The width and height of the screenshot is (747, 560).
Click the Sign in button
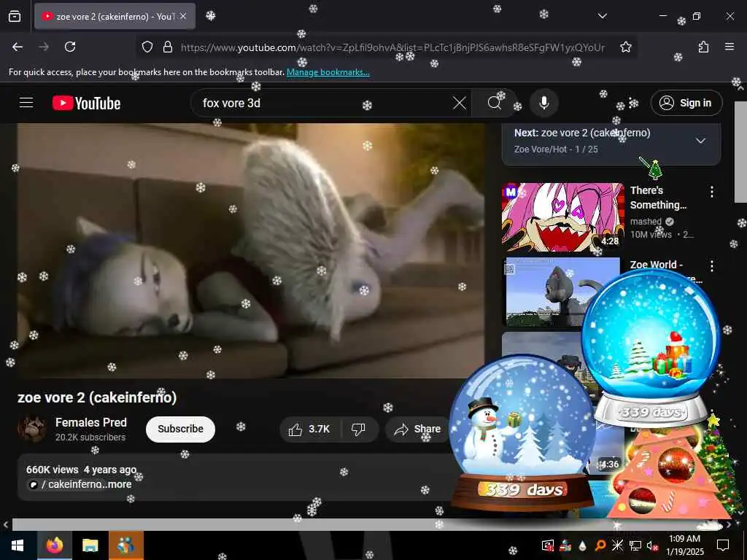[x=686, y=103]
